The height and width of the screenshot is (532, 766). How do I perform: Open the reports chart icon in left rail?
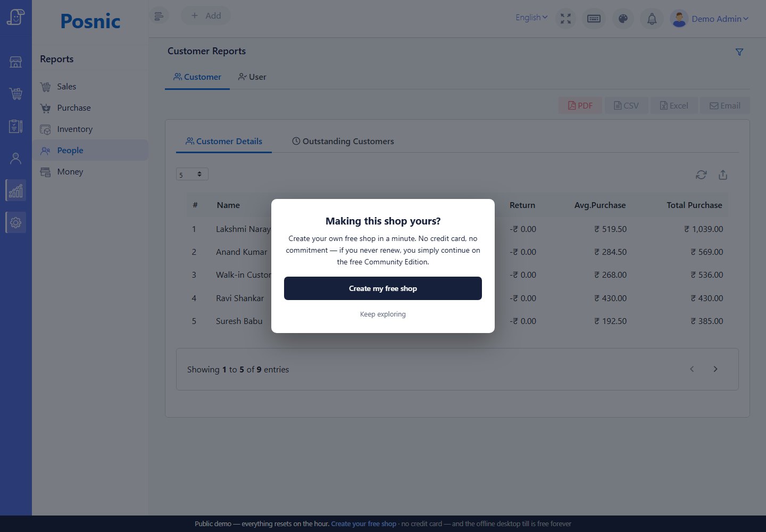coord(16,190)
